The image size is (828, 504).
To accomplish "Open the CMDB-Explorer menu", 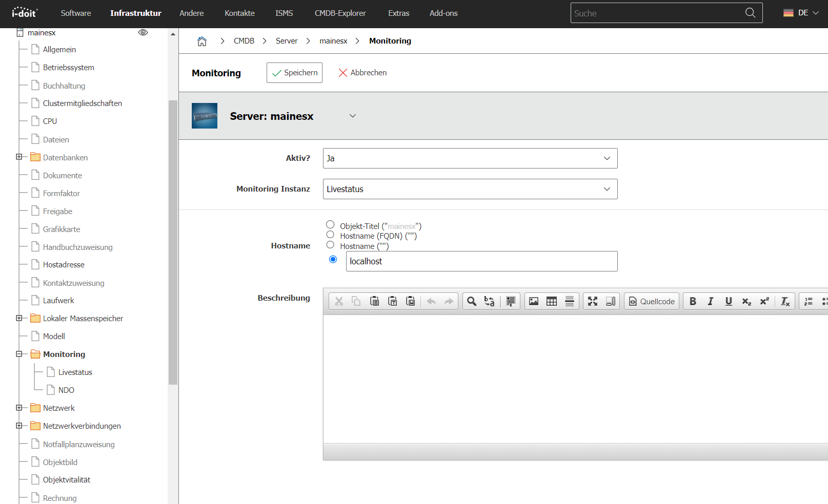I will (340, 13).
